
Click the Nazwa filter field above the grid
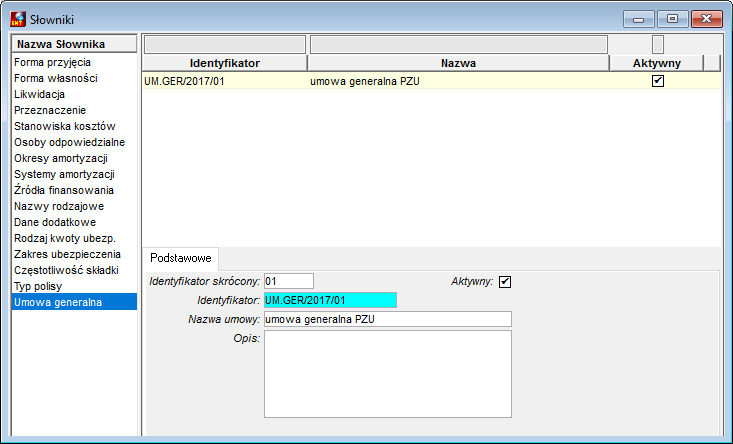point(459,44)
